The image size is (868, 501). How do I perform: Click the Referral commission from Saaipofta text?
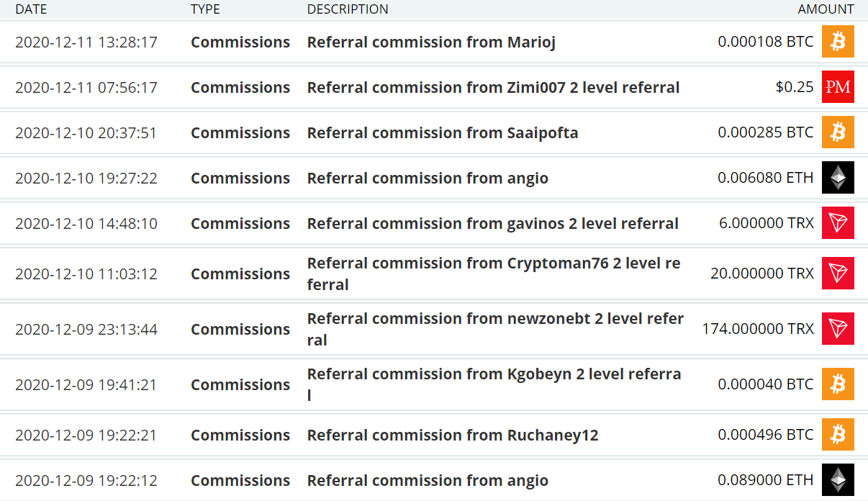tap(443, 133)
